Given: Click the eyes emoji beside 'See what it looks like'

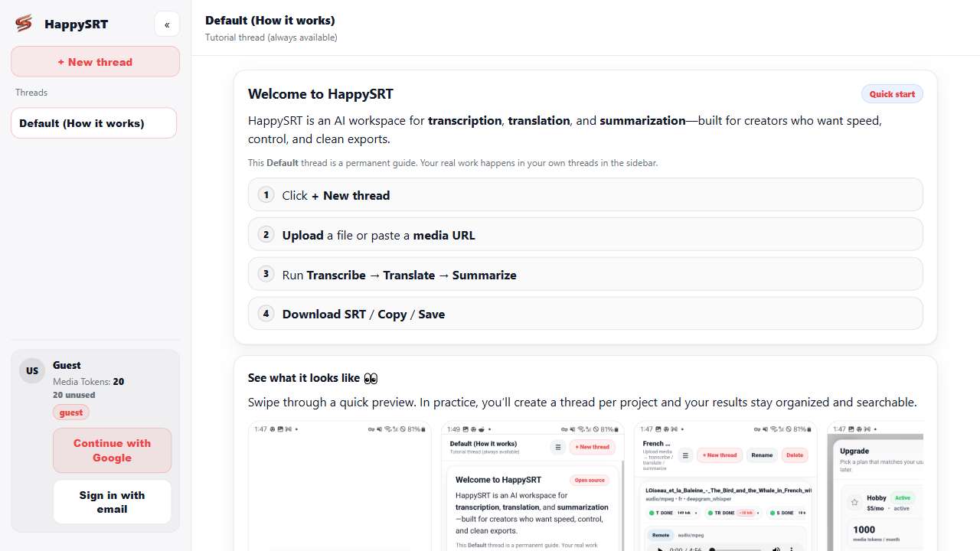Looking at the screenshot, I should coord(371,377).
